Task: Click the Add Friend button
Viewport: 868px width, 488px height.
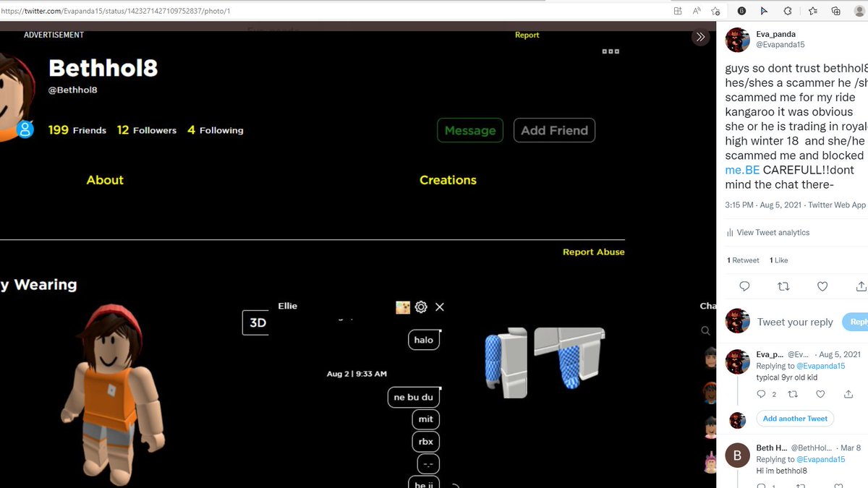Action: (554, 130)
